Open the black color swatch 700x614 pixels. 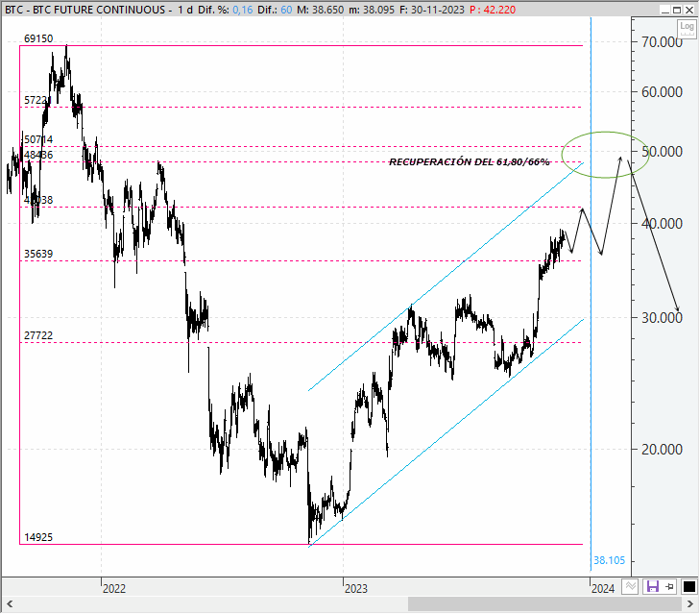(689, 586)
